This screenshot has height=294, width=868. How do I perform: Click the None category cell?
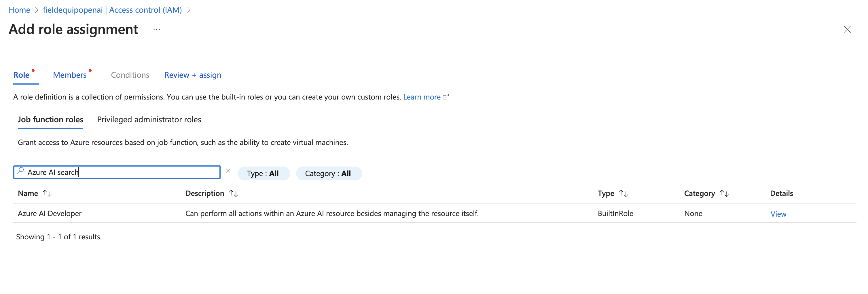point(693,213)
